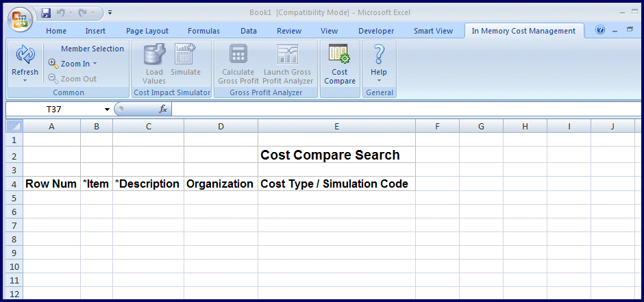The width and height of the screenshot is (644, 302).
Task: Select column F header
Action: pyautogui.click(x=437, y=127)
